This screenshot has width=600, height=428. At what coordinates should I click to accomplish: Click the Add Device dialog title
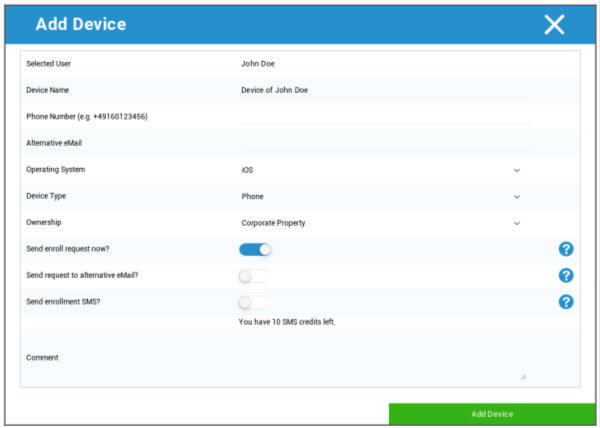[80, 24]
